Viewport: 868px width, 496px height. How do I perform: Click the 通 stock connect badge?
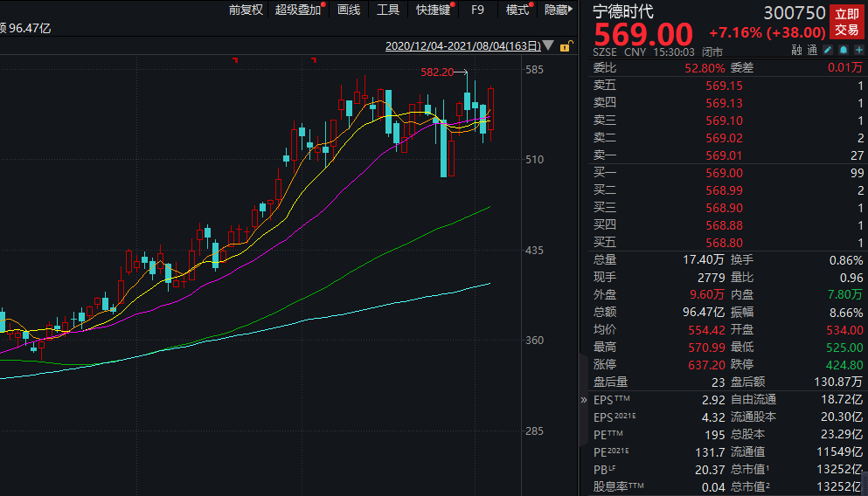(x=812, y=51)
